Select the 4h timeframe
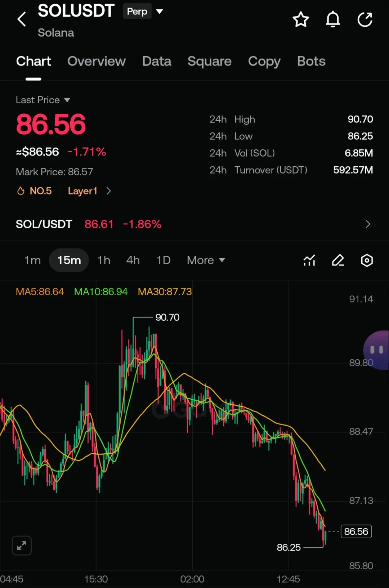 click(x=133, y=260)
